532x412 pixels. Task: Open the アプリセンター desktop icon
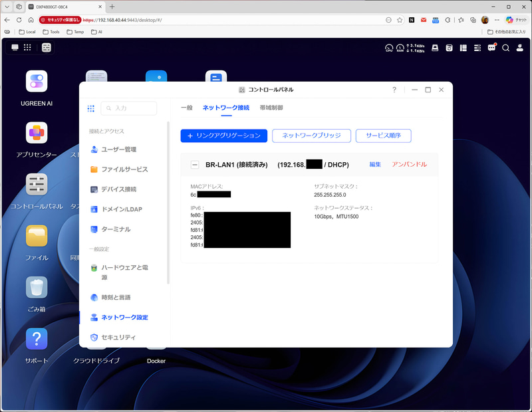point(37,133)
